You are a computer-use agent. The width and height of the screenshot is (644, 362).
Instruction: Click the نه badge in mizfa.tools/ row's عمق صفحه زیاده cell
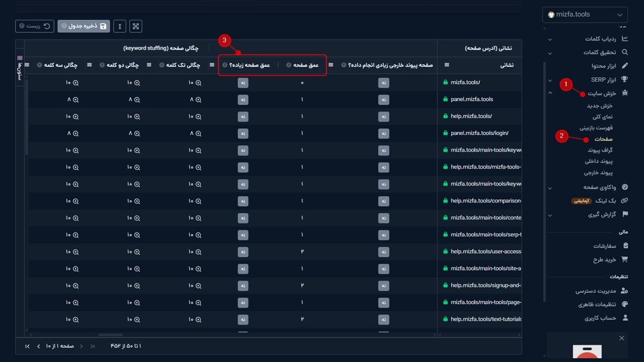point(243,83)
